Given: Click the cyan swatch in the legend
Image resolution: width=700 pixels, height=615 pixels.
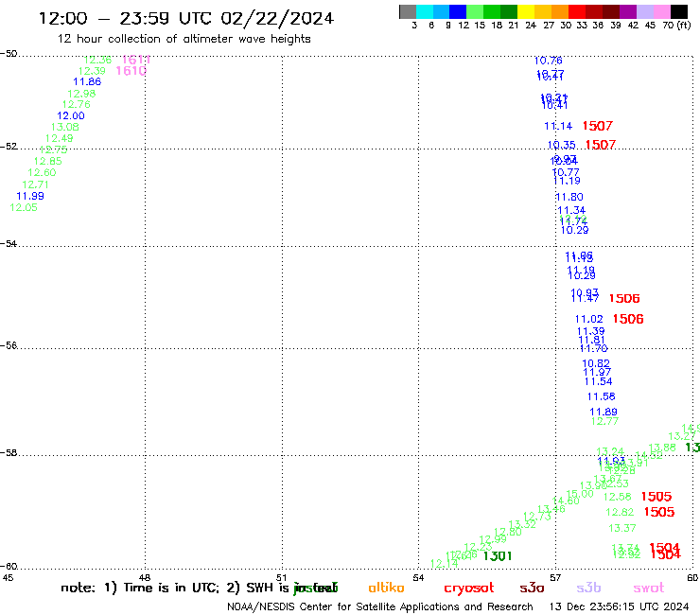Looking at the screenshot, I should [425, 11].
